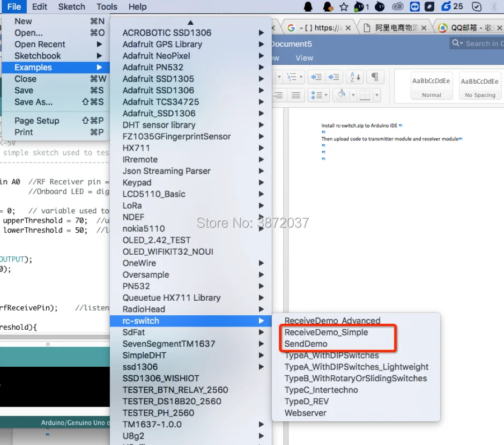Click the multilevel list icon in Word
This screenshot has height=445, width=504.
pyautogui.click(x=292, y=77)
